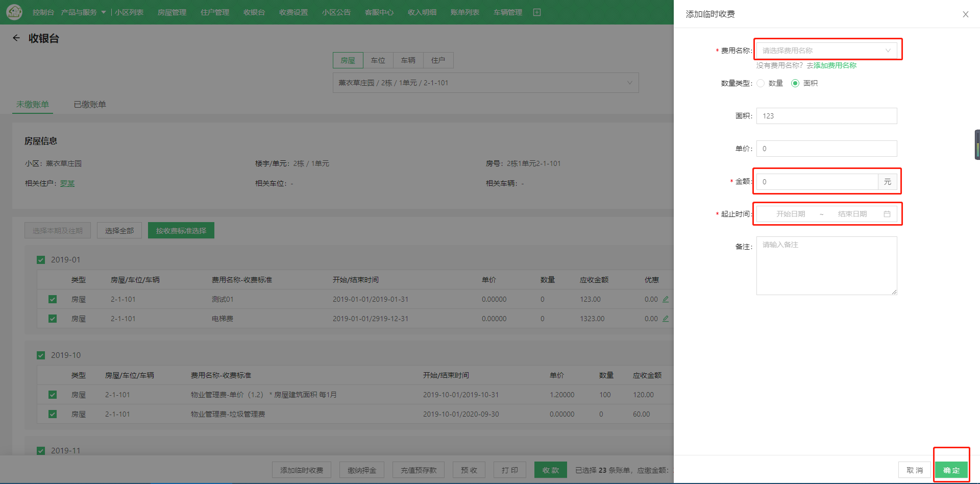Toggle the 2019-01 group checkbox
Screen dimensions: 980x484
pyautogui.click(x=41, y=260)
